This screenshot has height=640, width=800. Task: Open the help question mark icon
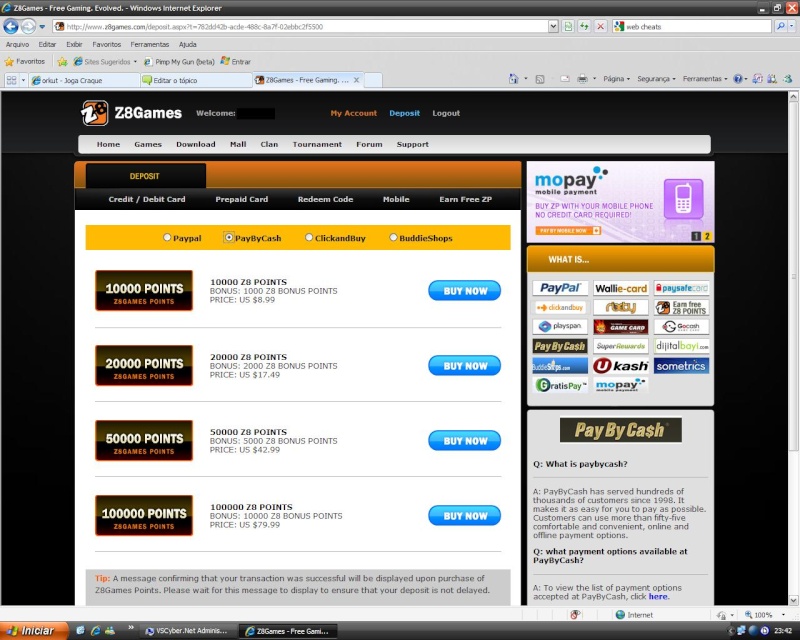click(738, 79)
